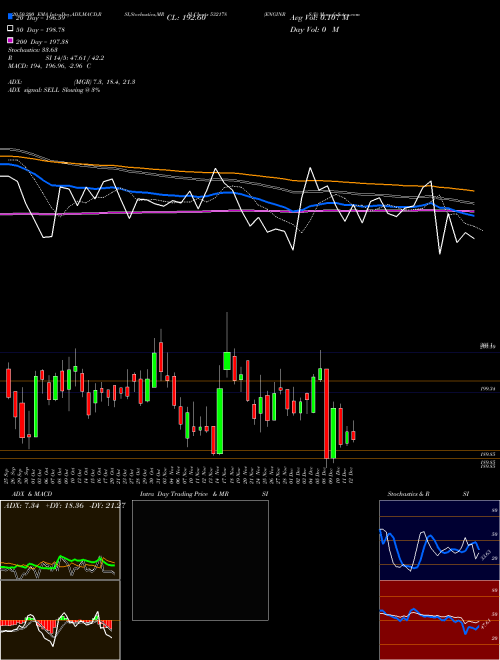Viewport: 500px width, 660px height.
Task: Click the 'Stochastics & R' panel heading
Action: 409,494
